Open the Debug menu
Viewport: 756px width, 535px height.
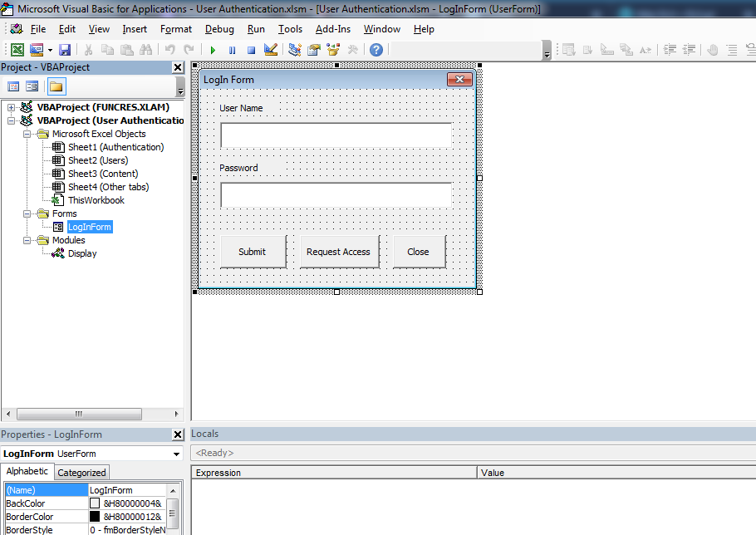(219, 28)
